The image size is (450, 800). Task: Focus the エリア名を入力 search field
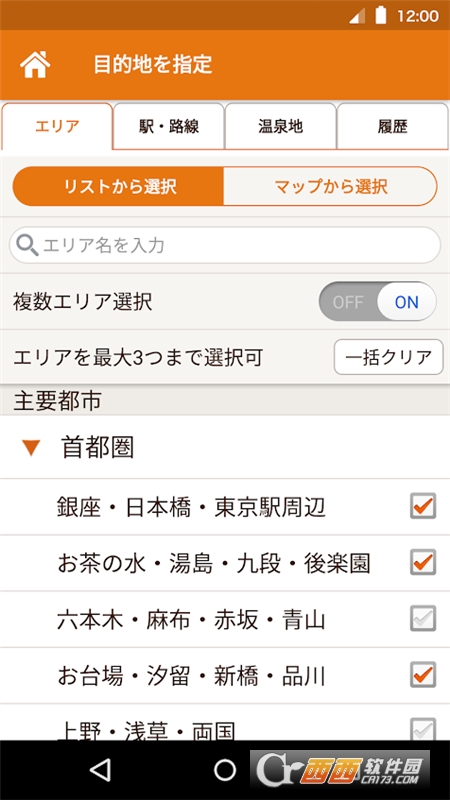225,245
